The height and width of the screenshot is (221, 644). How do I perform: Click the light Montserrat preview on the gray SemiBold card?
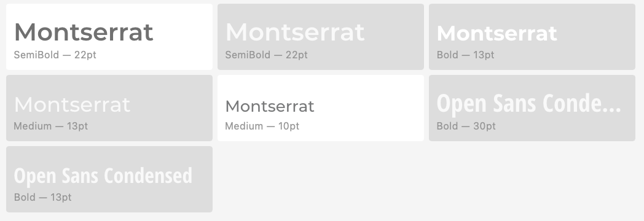click(x=295, y=33)
